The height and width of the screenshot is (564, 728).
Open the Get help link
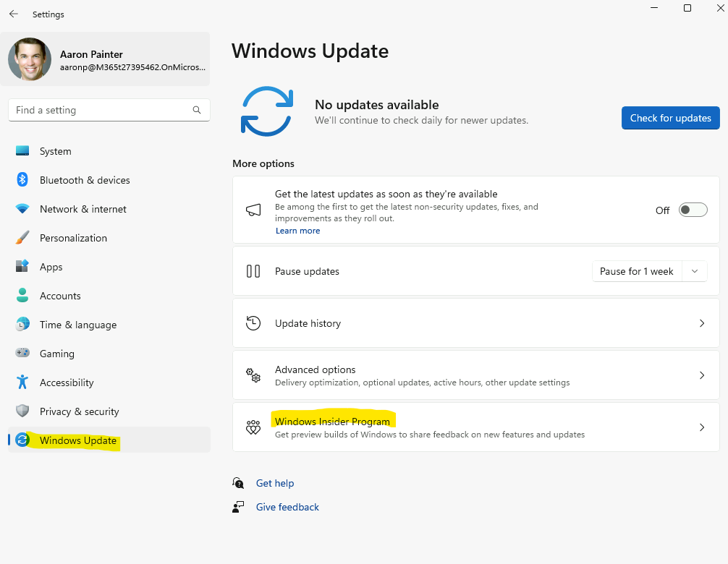275,483
